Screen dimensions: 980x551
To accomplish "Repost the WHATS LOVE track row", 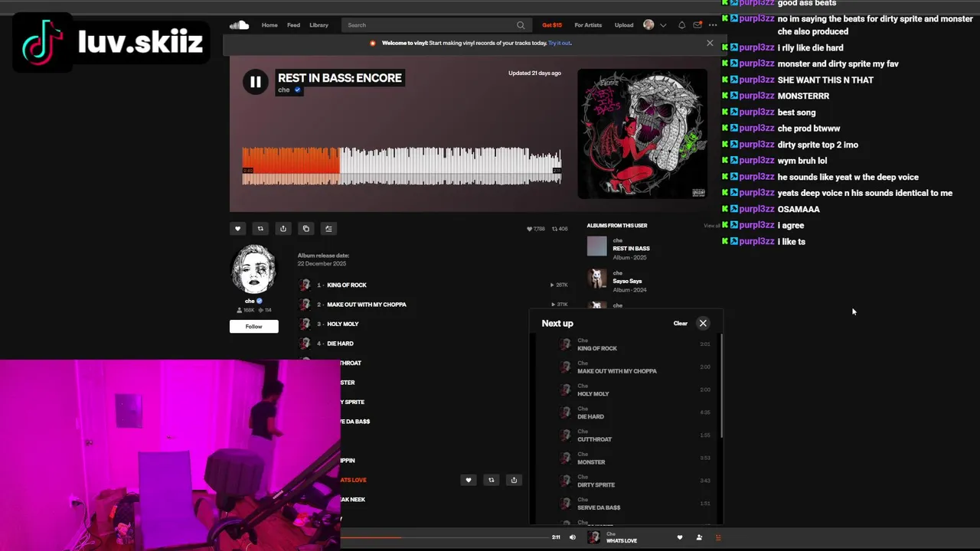I will pos(492,480).
